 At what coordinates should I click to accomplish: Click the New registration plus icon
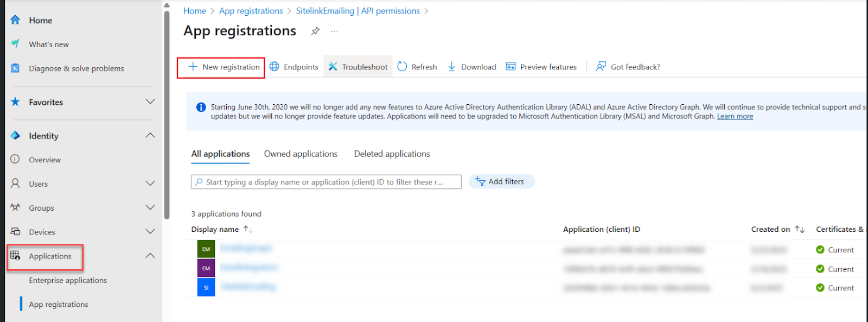pos(193,67)
